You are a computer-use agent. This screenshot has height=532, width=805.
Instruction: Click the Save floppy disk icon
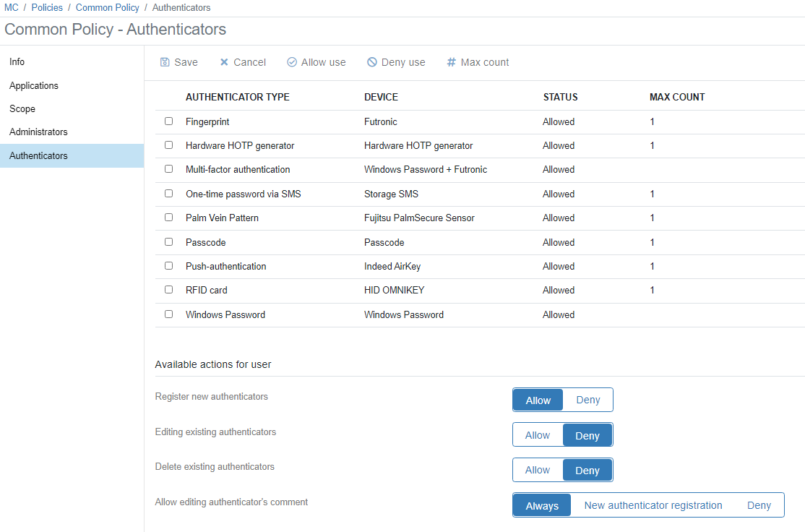click(165, 62)
